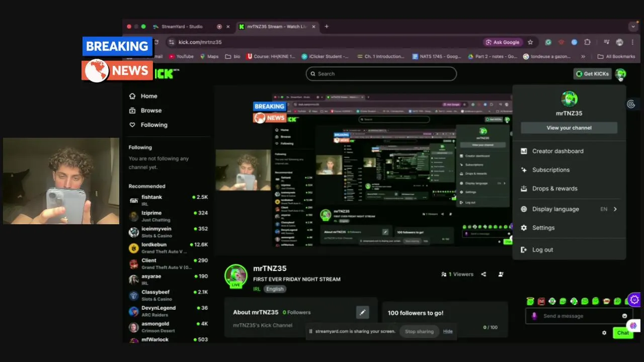Bookmark this page with star icon
644x362 pixels.
(x=530, y=42)
